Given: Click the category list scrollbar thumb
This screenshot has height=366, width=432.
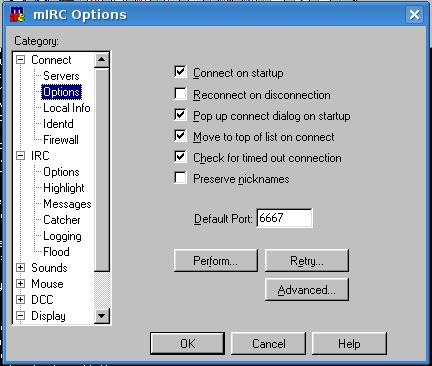Looking at the screenshot, I should coord(102,169).
